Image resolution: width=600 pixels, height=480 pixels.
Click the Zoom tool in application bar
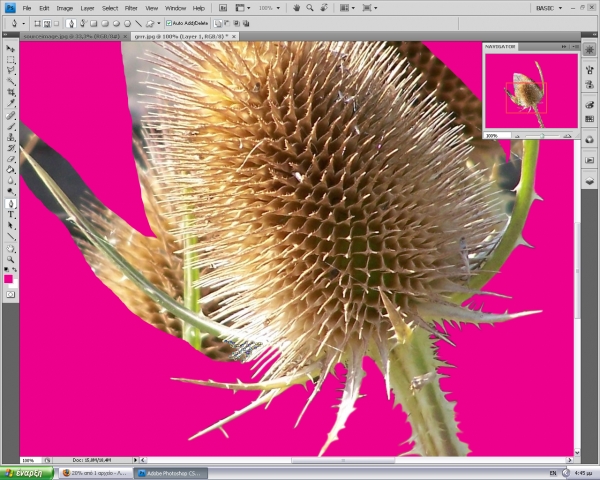tap(310, 8)
